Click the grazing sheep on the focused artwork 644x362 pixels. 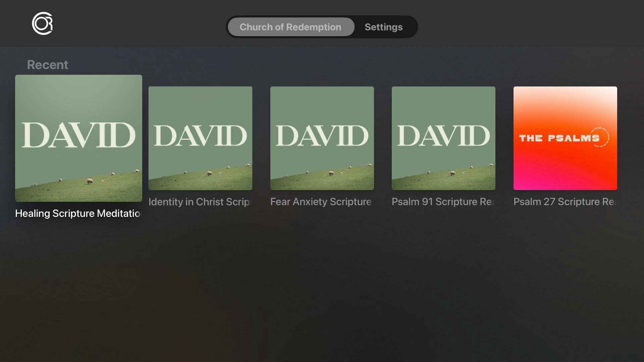[90, 181]
